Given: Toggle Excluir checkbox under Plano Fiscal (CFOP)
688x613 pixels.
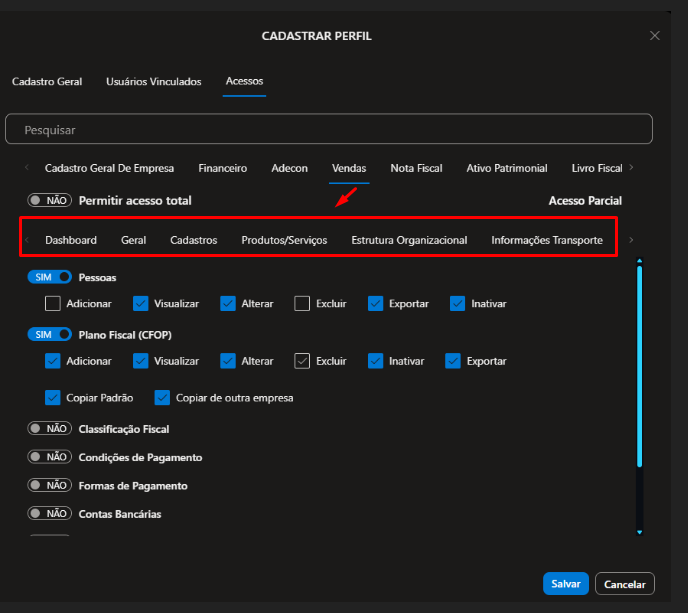Looking at the screenshot, I should (303, 361).
